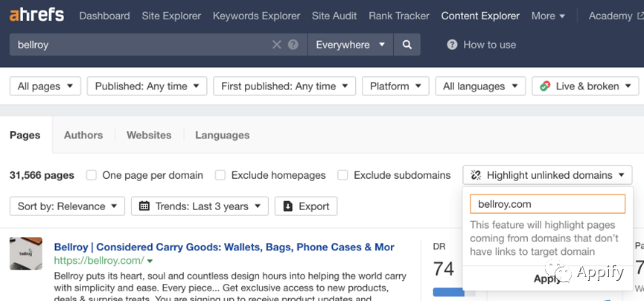Open search field help question icon
The image size is (644, 301).
[293, 45]
